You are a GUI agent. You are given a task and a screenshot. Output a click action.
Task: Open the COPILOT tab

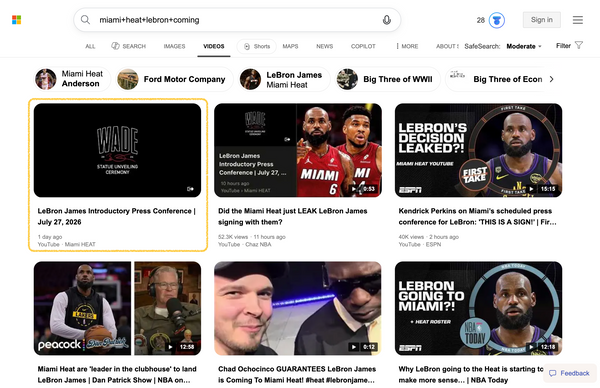[363, 46]
